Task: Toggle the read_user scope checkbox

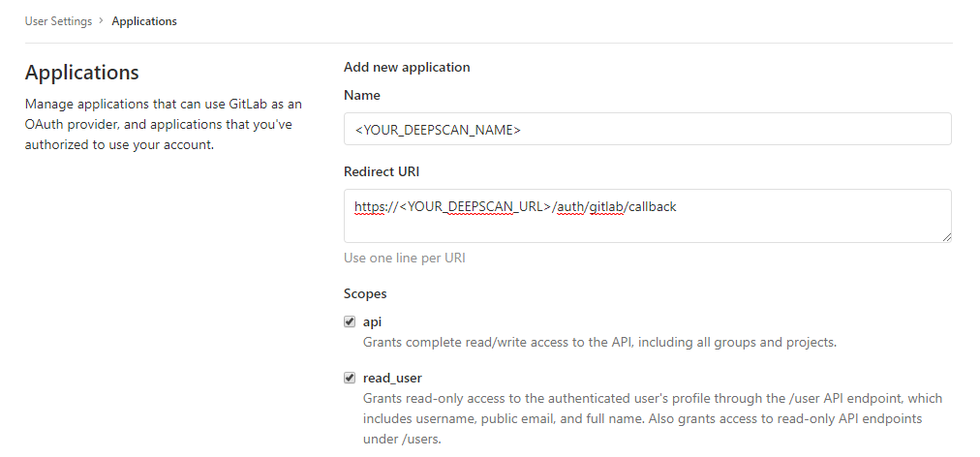Action: pos(350,378)
